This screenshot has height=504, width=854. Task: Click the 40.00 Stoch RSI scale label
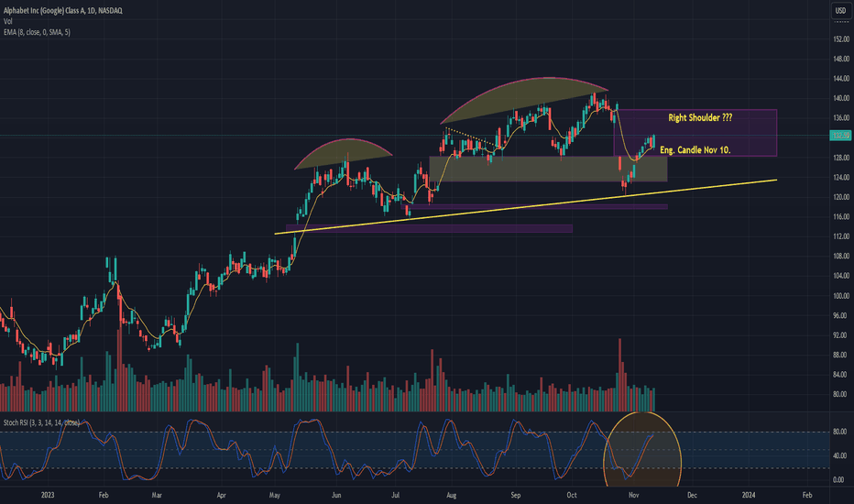click(840, 455)
